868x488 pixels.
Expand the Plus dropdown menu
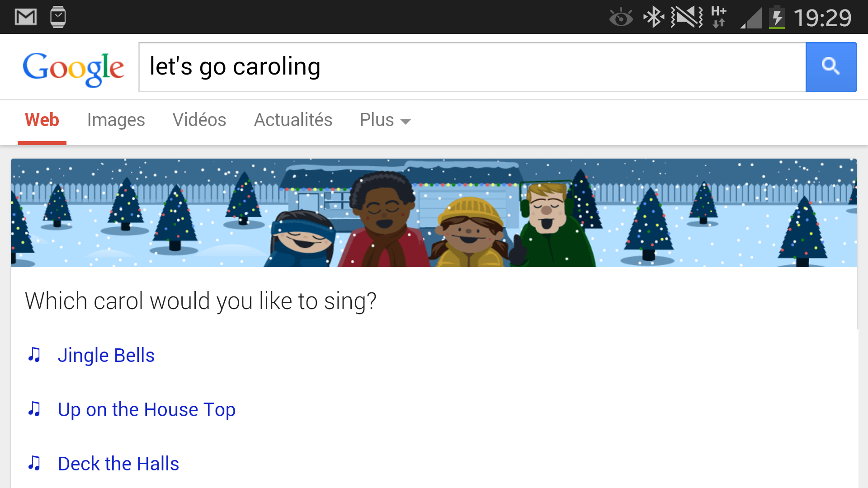pyautogui.click(x=385, y=120)
